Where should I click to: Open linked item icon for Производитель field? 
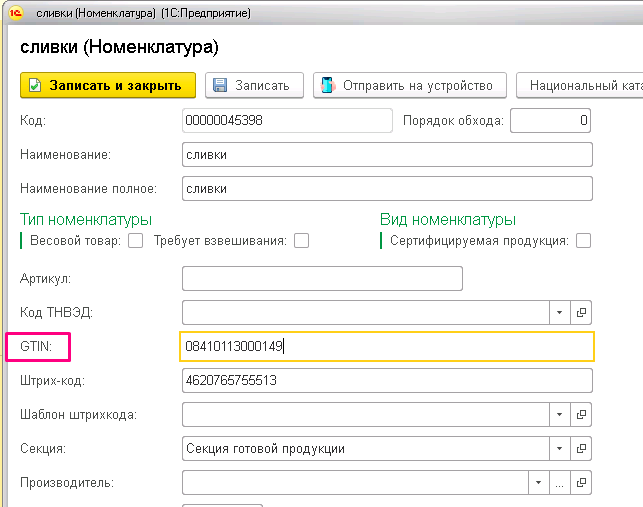pos(581,482)
